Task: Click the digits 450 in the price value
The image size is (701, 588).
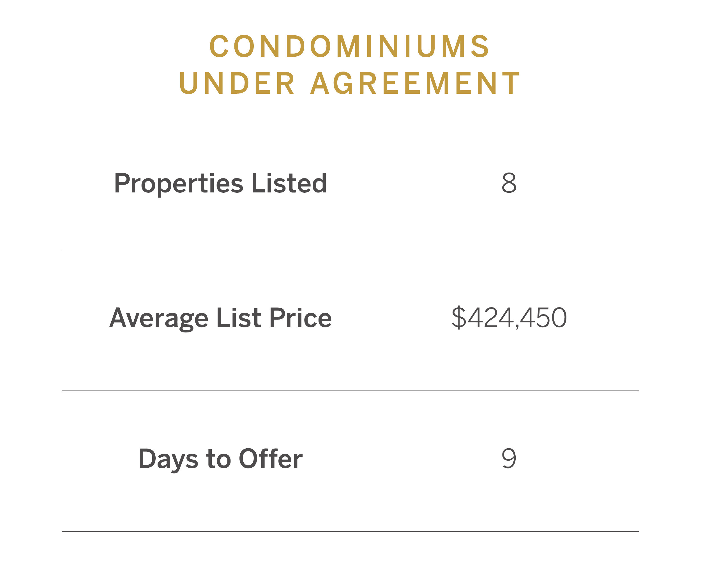Action: click(543, 318)
